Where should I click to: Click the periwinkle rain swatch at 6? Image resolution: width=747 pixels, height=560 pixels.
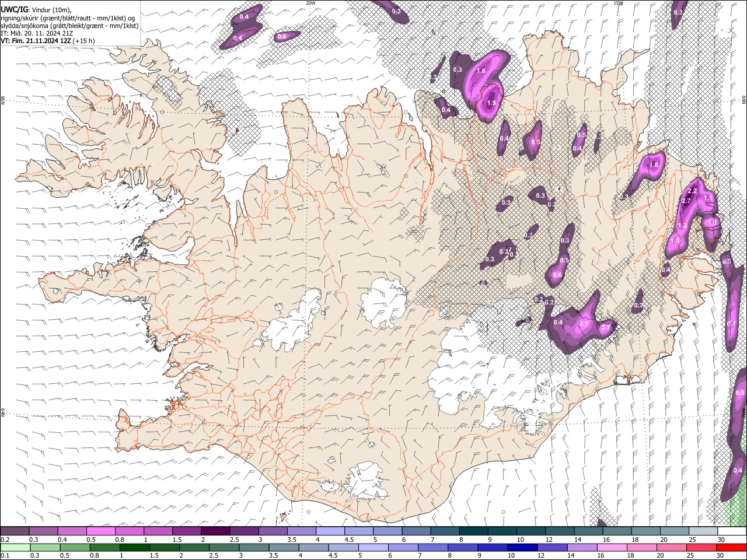pyautogui.click(x=403, y=547)
